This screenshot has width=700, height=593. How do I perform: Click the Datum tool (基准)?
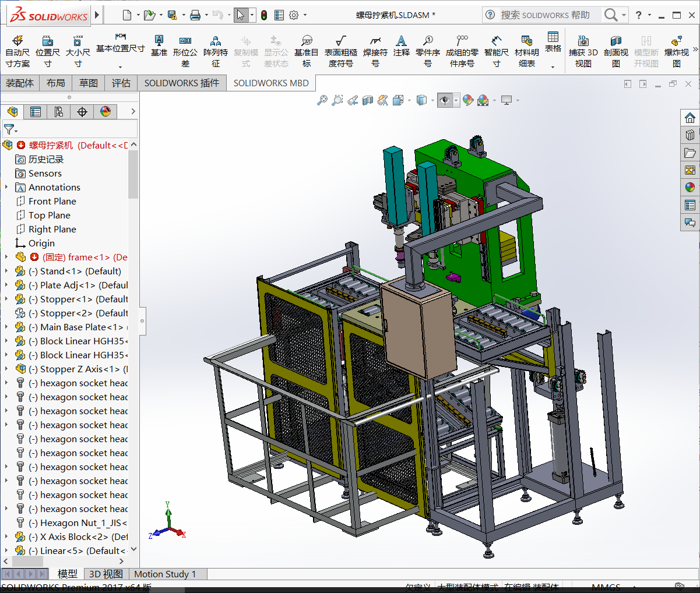pos(159,46)
